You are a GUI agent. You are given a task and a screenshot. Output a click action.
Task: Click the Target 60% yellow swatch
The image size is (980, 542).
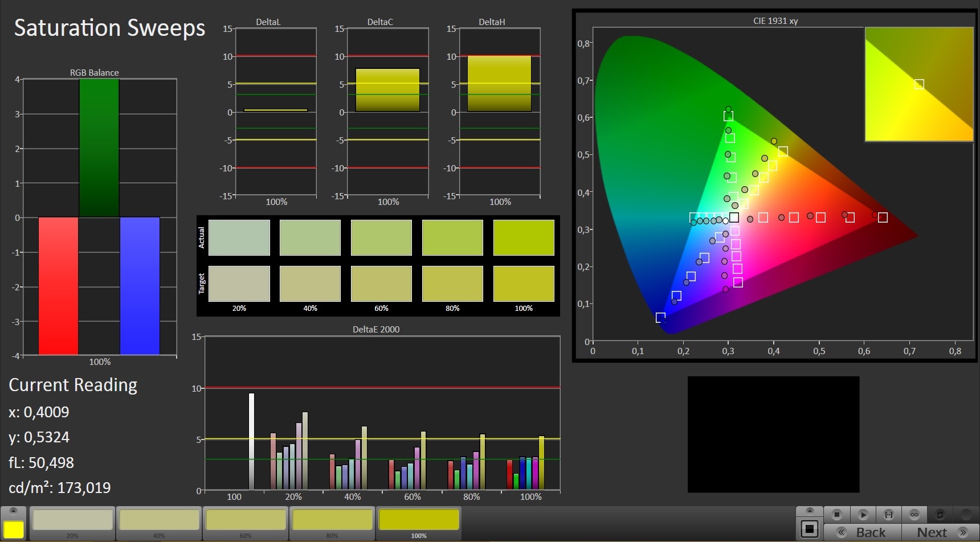tap(381, 284)
